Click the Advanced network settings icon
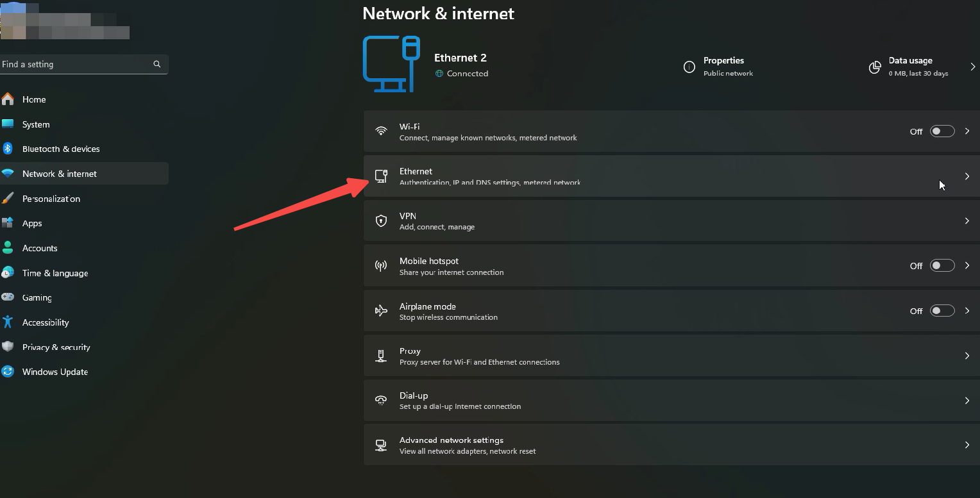The image size is (980, 498). tap(382, 445)
